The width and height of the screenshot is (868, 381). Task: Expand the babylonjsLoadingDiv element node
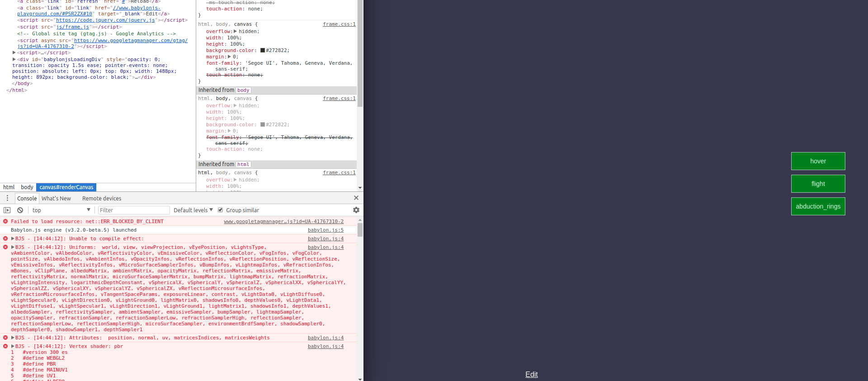[x=14, y=59]
